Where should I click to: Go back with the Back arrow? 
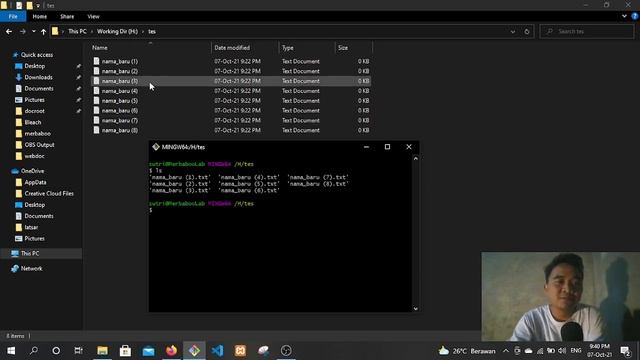pos(9,31)
